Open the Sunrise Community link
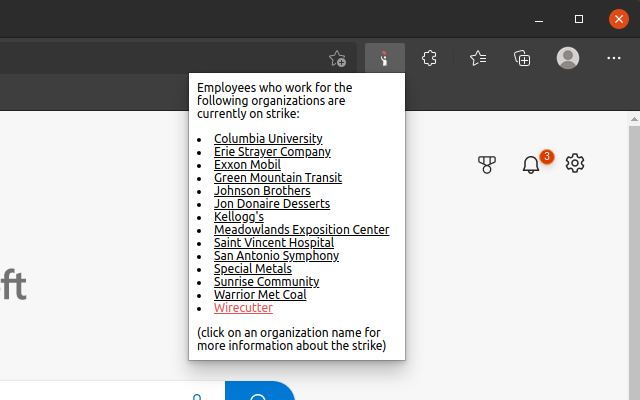This screenshot has width=640, height=400. [267, 282]
